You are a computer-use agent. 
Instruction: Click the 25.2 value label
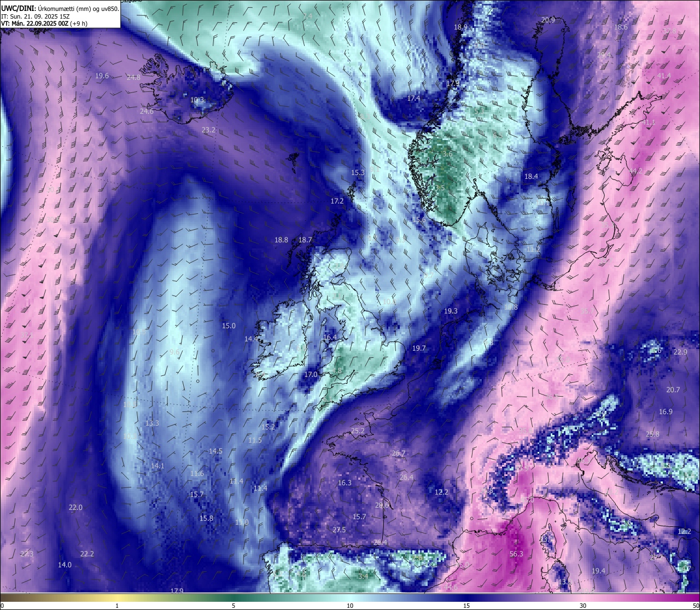358,431
